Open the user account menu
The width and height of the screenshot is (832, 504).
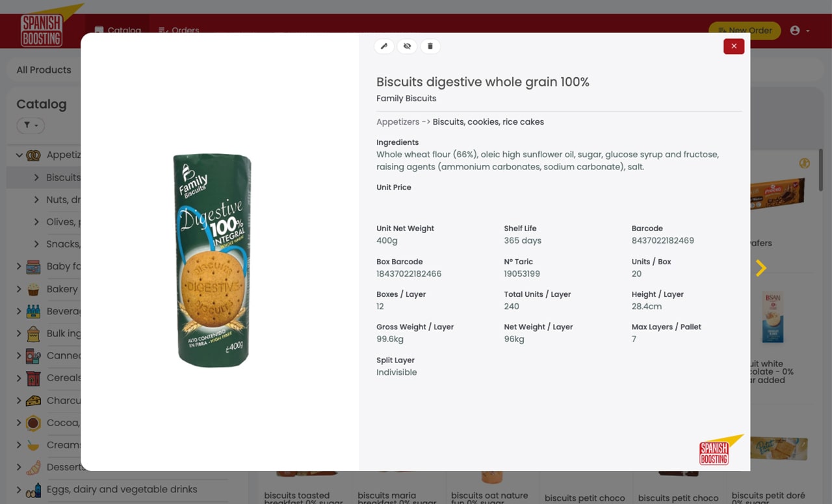tap(799, 31)
